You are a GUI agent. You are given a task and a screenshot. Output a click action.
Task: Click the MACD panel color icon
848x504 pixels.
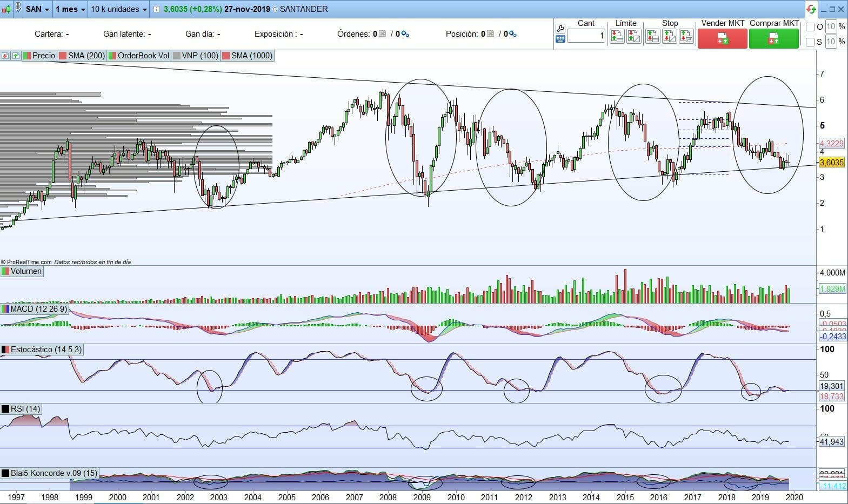[5, 309]
